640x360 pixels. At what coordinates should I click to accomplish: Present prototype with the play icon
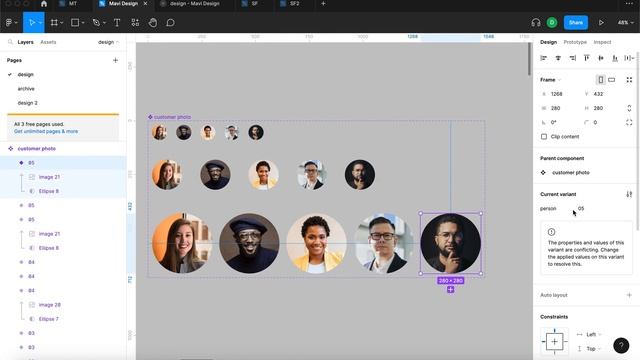pyautogui.click(x=601, y=22)
